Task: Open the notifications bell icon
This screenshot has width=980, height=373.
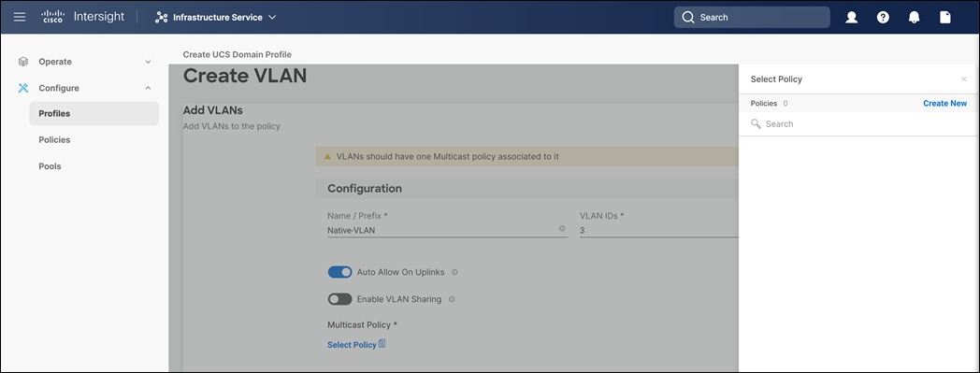Action: (x=914, y=18)
